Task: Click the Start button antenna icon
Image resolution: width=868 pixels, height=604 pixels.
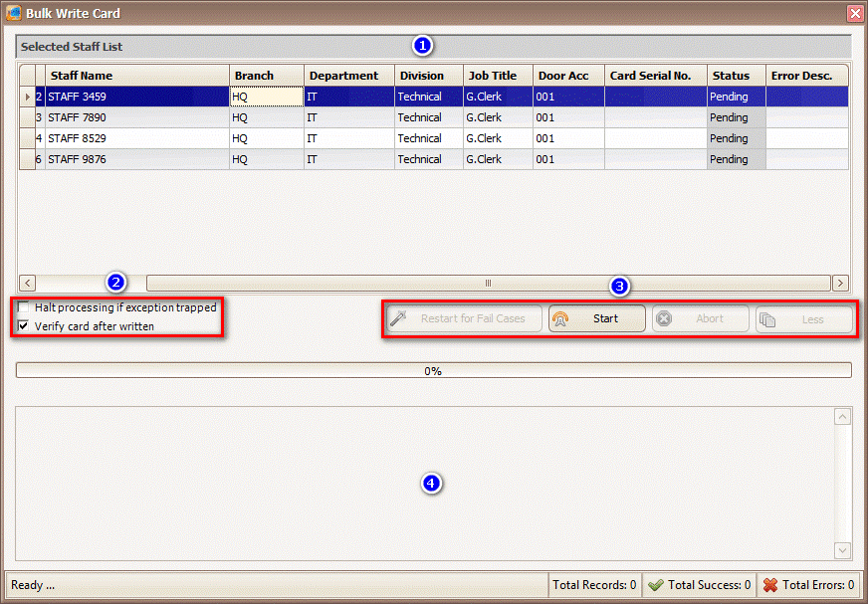Action: click(560, 319)
